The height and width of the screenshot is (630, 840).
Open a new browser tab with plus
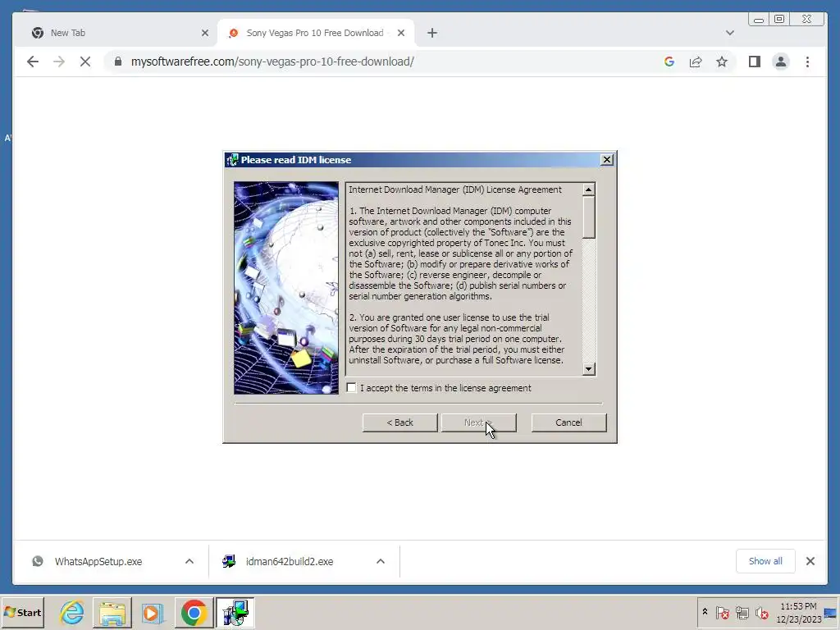(431, 33)
